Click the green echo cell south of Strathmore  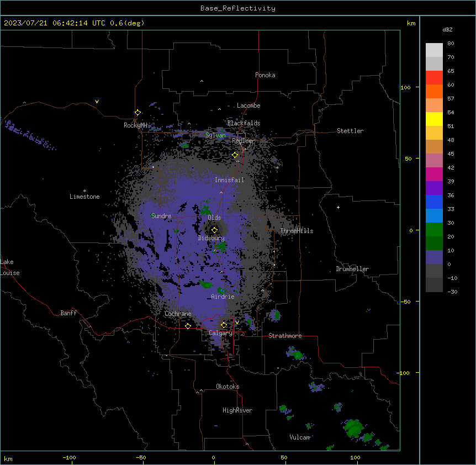point(298,355)
